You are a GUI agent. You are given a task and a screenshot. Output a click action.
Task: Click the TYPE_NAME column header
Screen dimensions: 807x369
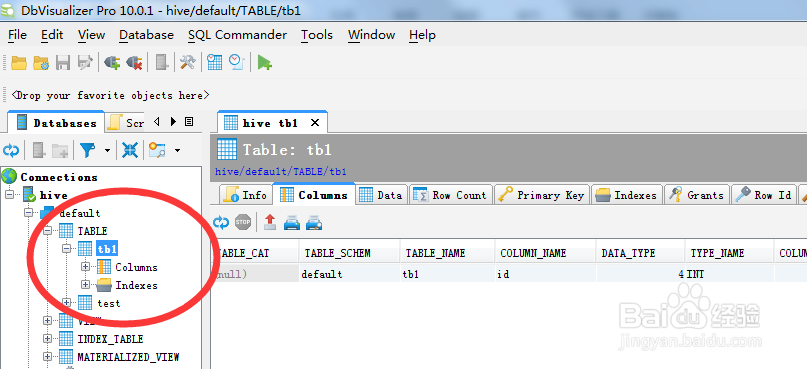pyautogui.click(x=730, y=253)
